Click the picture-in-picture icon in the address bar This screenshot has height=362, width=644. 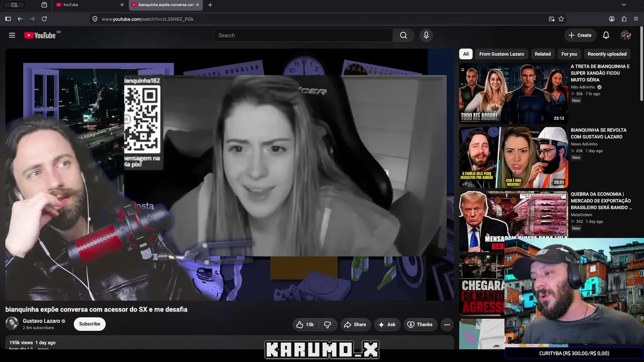click(x=551, y=19)
